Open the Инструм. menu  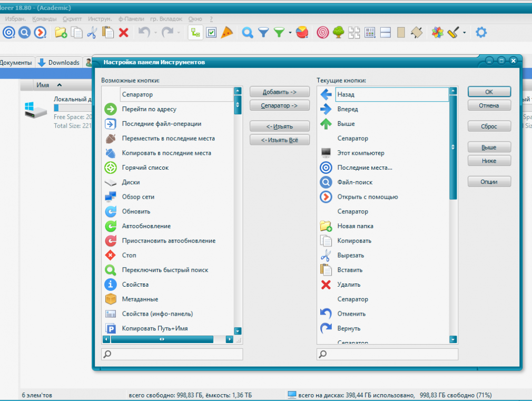pos(100,19)
